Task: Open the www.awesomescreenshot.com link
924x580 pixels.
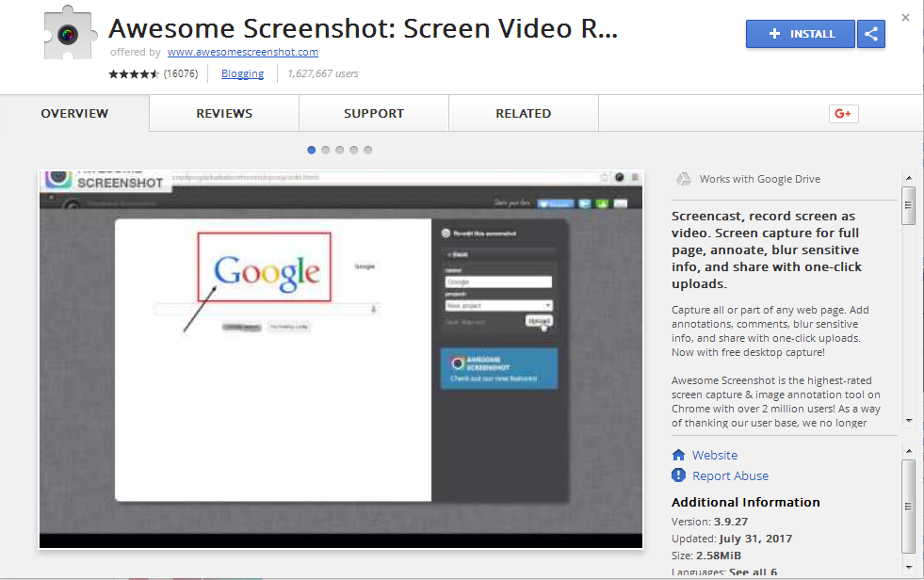Action: [x=243, y=53]
